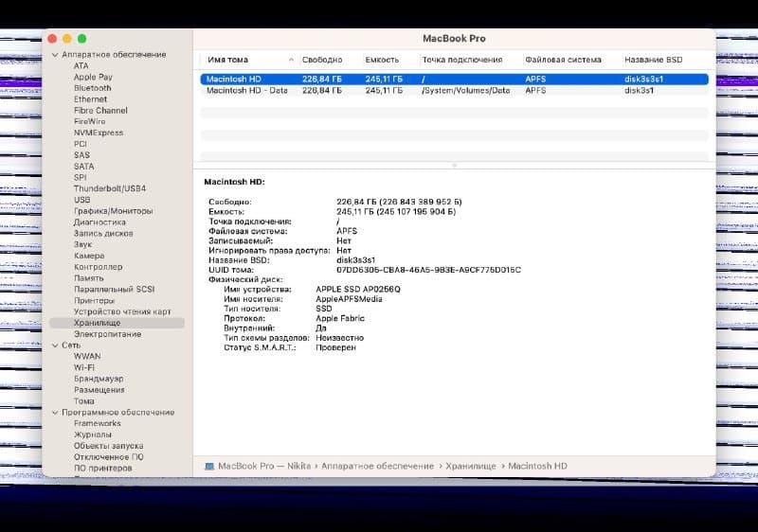This screenshot has width=758, height=532.
Task: Select Отключенное ПО in the sidebar
Action: click(109, 456)
